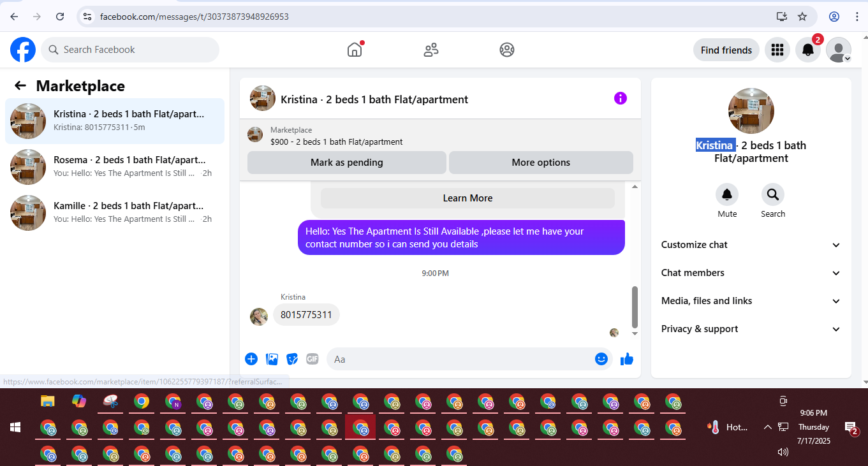Expand Media, files and links section
Image resolution: width=868 pixels, height=466 pixels.
tap(751, 301)
